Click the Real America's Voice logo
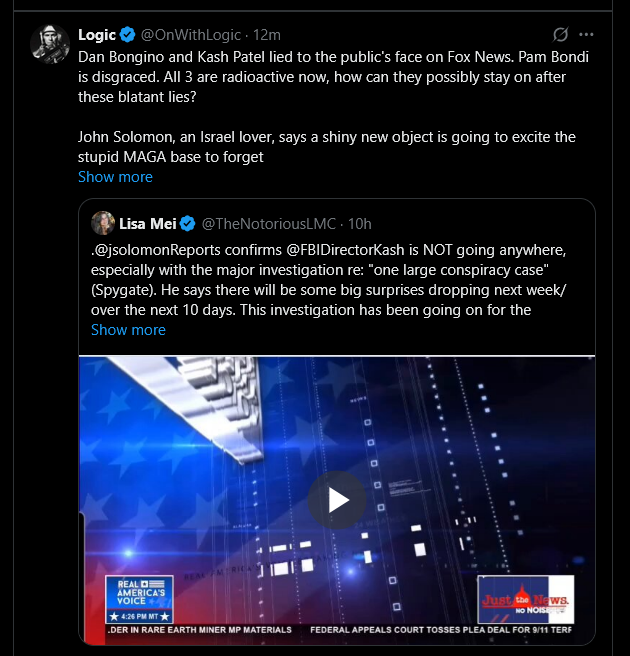630x656 pixels. pos(139,599)
